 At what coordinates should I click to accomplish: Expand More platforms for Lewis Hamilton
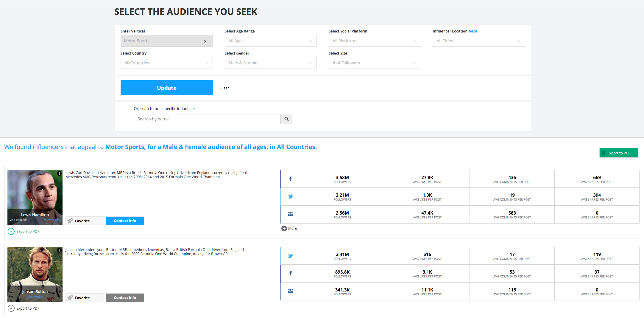point(289,229)
